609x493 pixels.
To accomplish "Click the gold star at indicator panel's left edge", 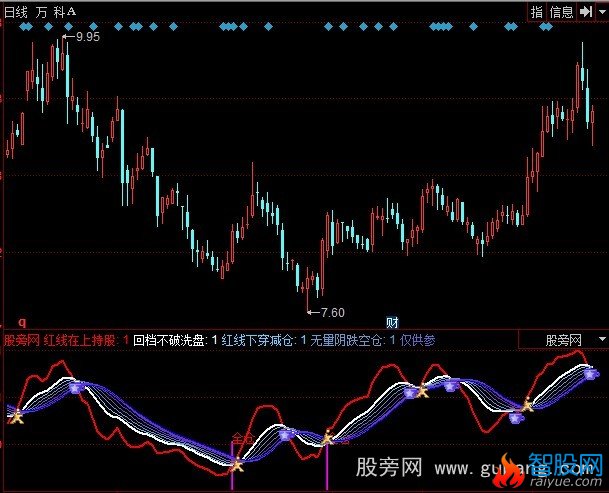I will click(x=16, y=417).
